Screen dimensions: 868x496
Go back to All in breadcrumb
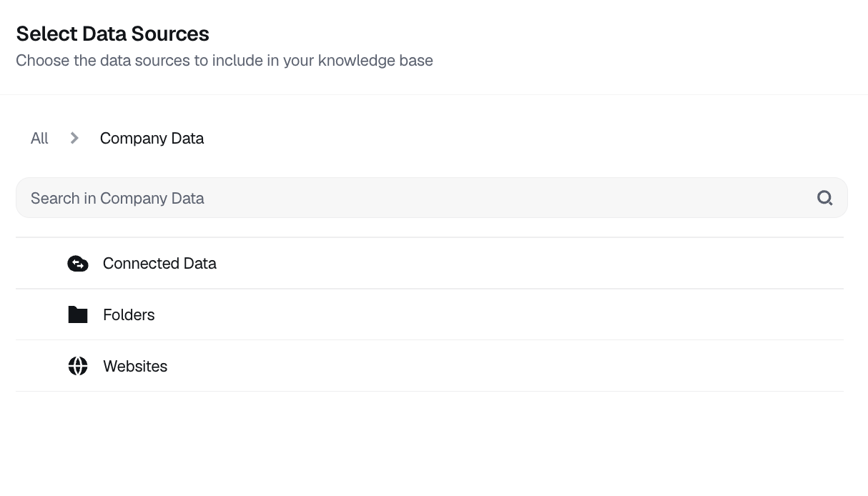pos(39,138)
